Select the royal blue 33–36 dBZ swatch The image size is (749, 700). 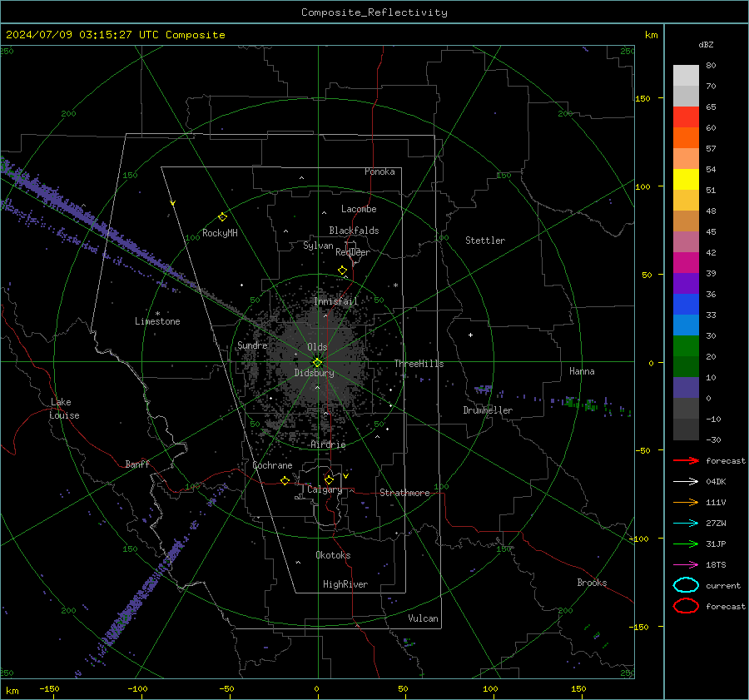[686, 305]
